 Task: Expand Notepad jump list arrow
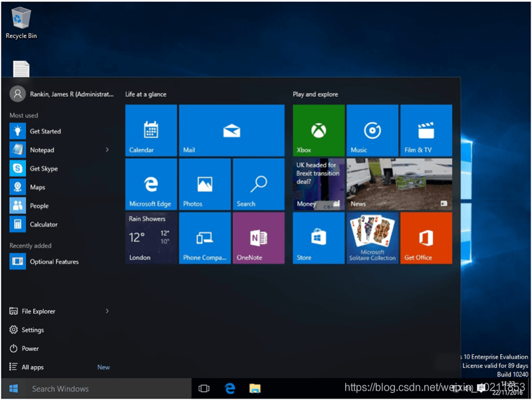[x=107, y=150]
